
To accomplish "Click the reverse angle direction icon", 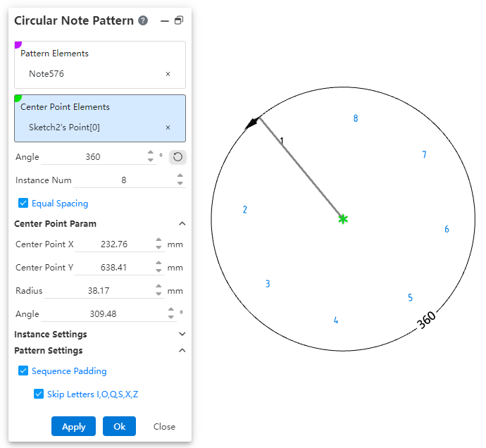I will coord(177,157).
